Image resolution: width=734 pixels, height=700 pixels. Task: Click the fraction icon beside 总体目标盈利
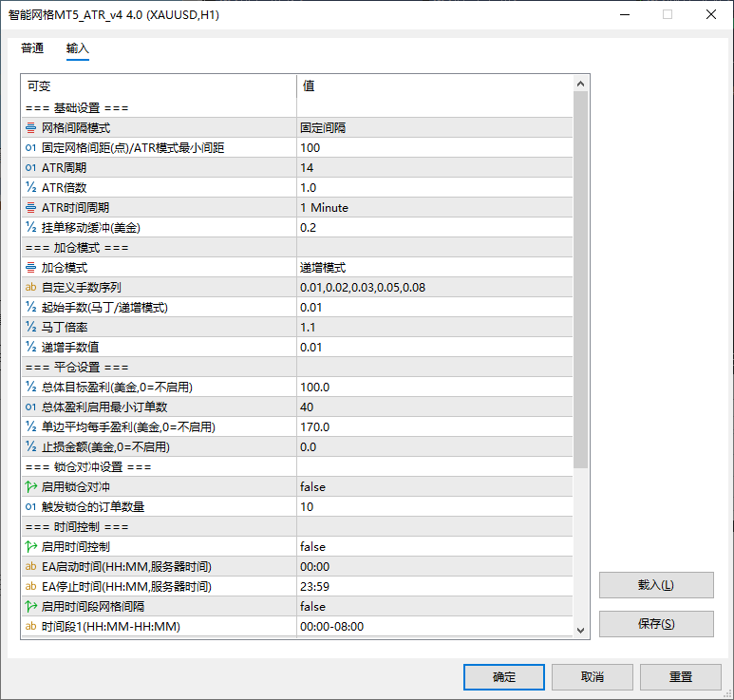(31, 388)
